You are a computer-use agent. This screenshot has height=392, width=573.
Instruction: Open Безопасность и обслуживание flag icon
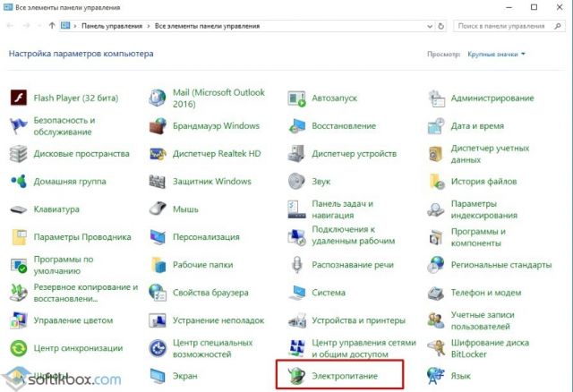point(18,125)
